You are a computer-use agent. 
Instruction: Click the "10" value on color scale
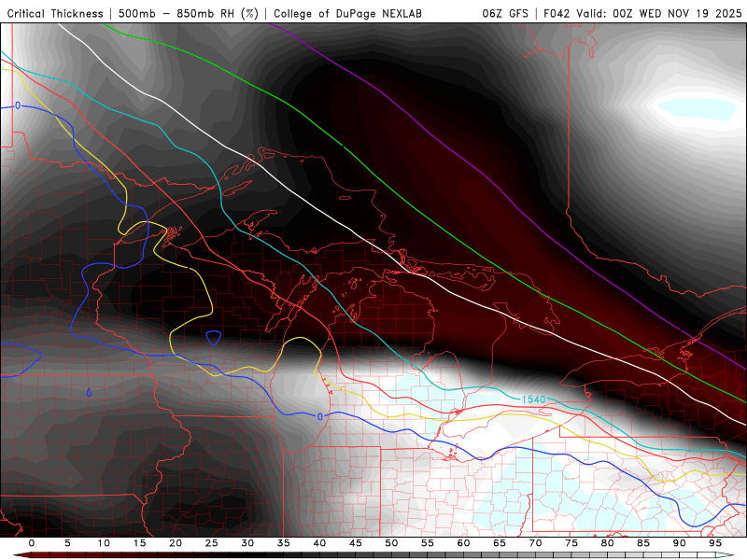click(x=104, y=543)
